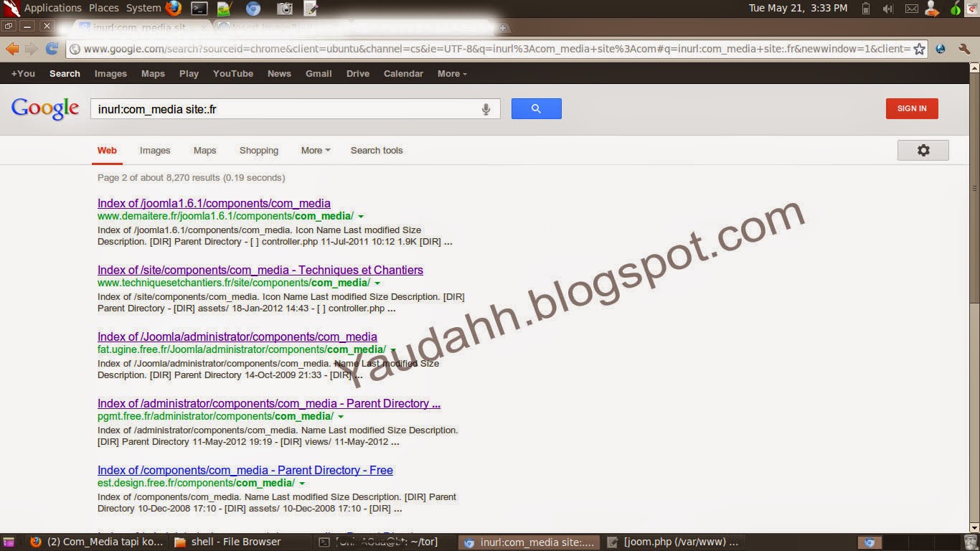Image resolution: width=980 pixels, height=551 pixels.
Task: Open the text editor launcher with green pencil
Action: pos(225,9)
